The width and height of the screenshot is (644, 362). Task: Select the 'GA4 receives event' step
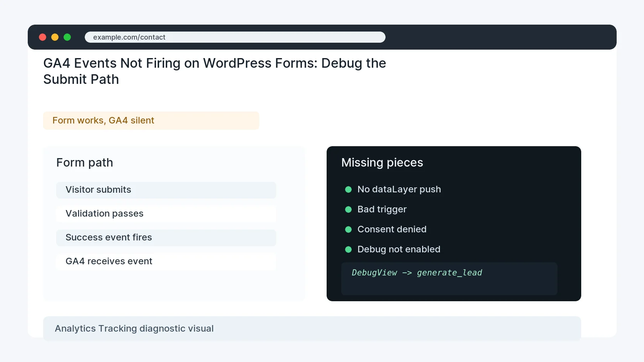pos(166,262)
